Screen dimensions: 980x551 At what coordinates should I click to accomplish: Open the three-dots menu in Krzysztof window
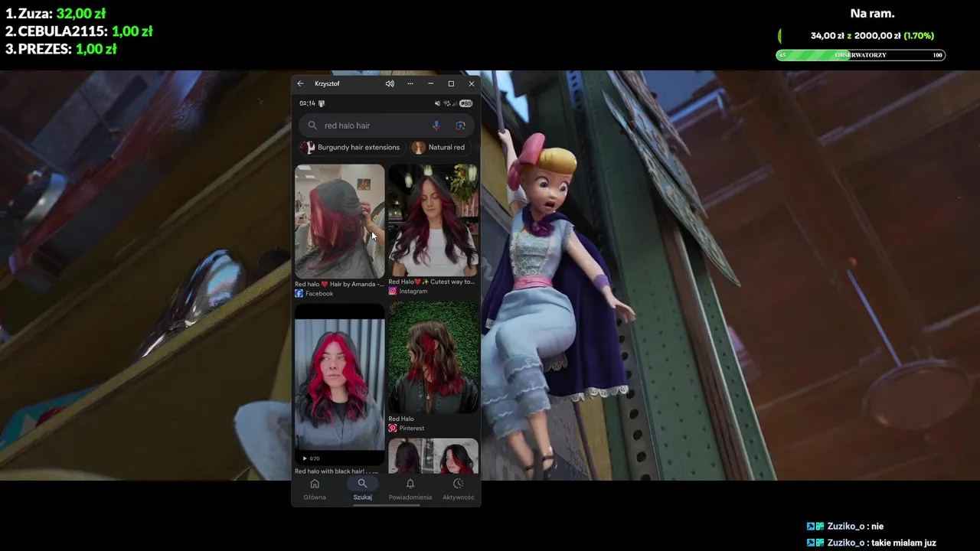point(410,83)
